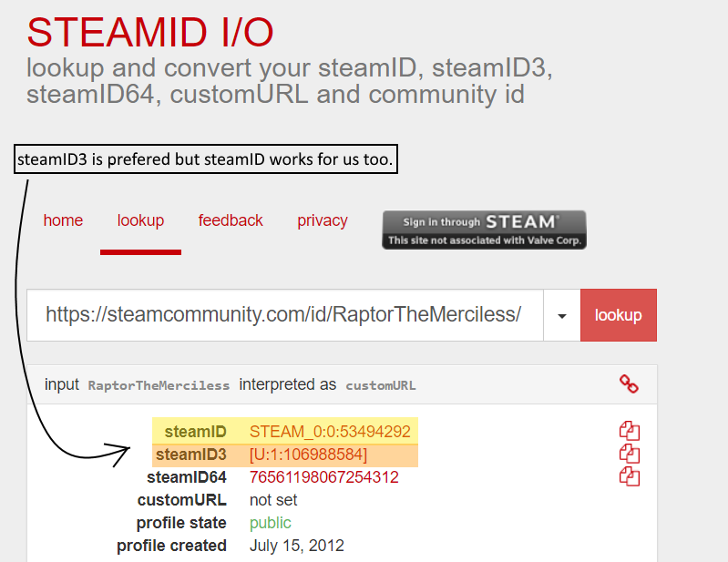Click the STEAMID I/O site title

pos(150,33)
